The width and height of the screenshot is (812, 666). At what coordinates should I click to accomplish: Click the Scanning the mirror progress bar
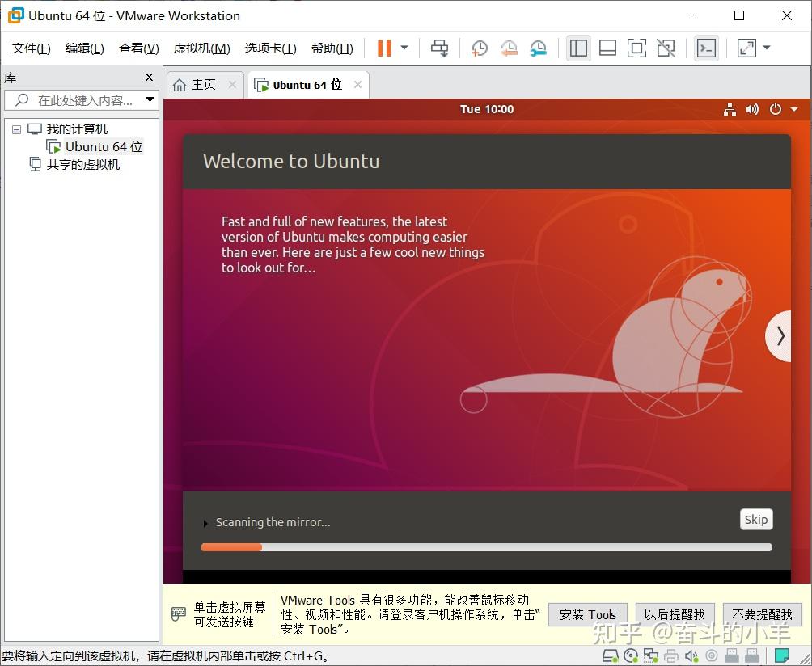[x=485, y=547]
